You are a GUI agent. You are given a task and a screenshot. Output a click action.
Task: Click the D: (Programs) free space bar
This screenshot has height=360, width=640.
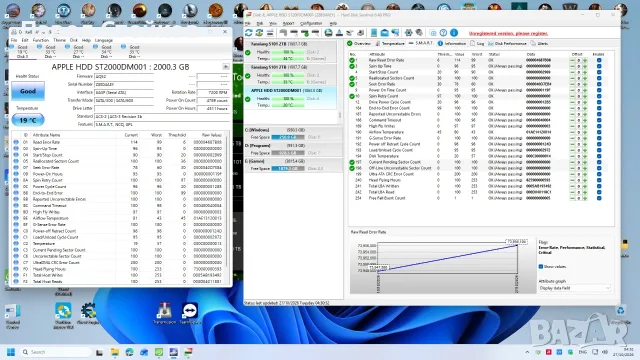288,153
